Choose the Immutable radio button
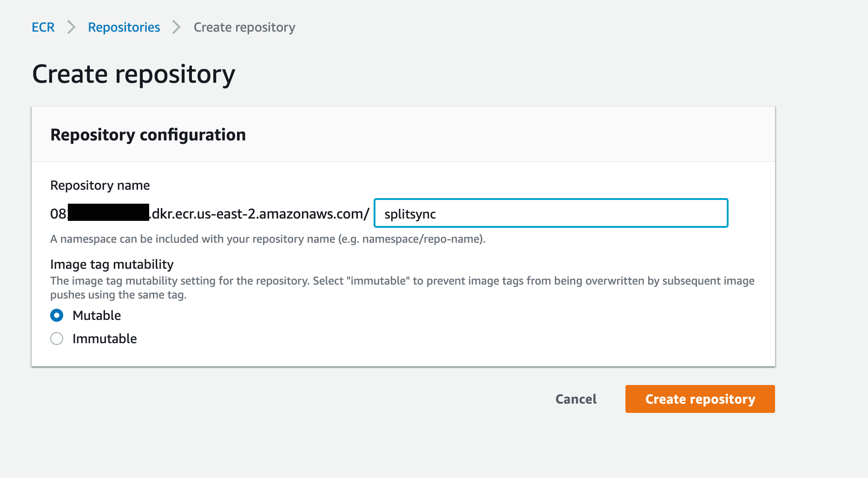 tap(57, 339)
